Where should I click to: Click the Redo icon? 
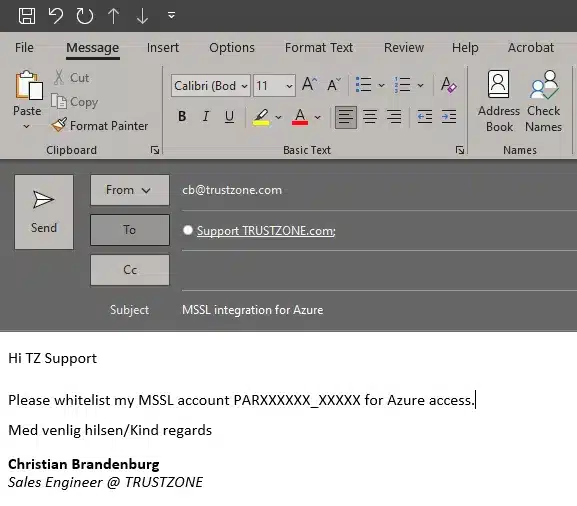click(85, 16)
